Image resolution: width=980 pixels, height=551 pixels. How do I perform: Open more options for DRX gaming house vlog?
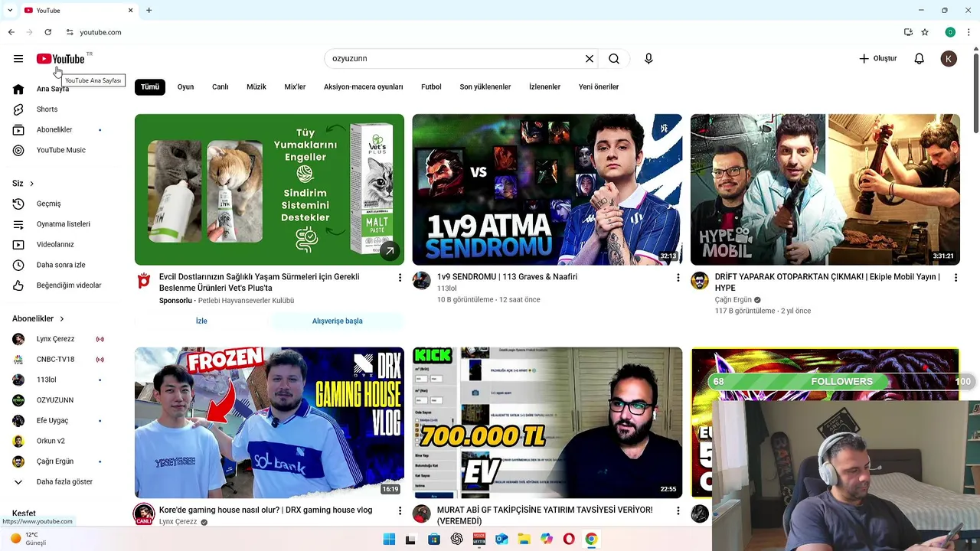(x=400, y=510)
